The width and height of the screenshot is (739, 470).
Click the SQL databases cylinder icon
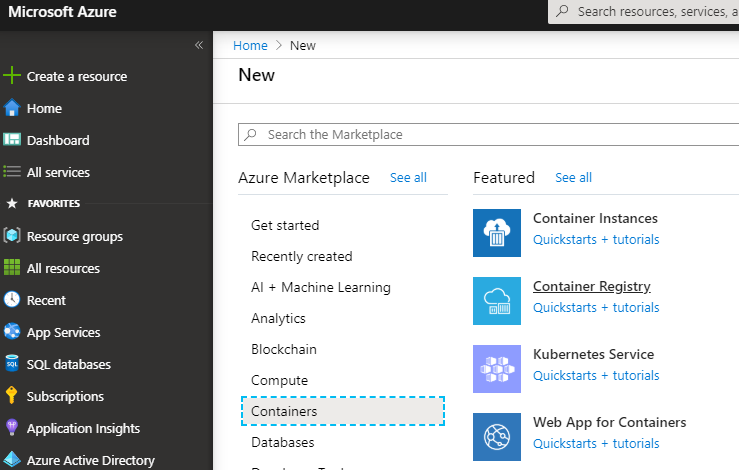point(12,363)
